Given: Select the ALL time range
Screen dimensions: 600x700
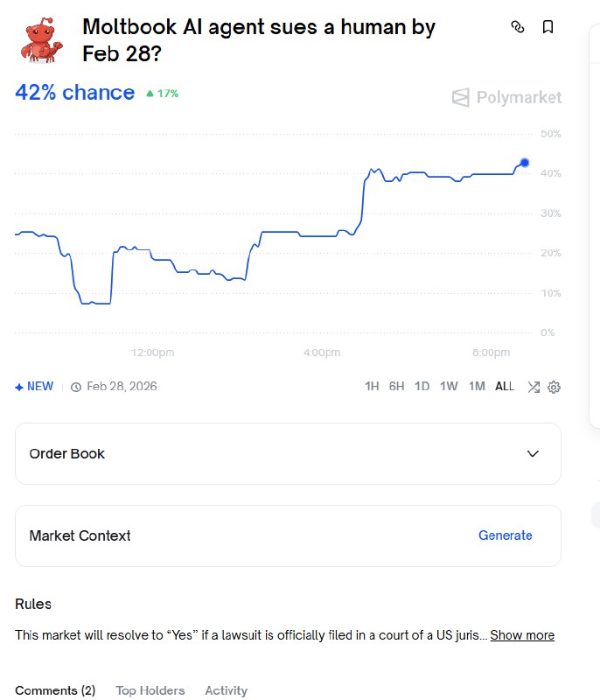Looking at the screenshot, I should tap(505, 387).
